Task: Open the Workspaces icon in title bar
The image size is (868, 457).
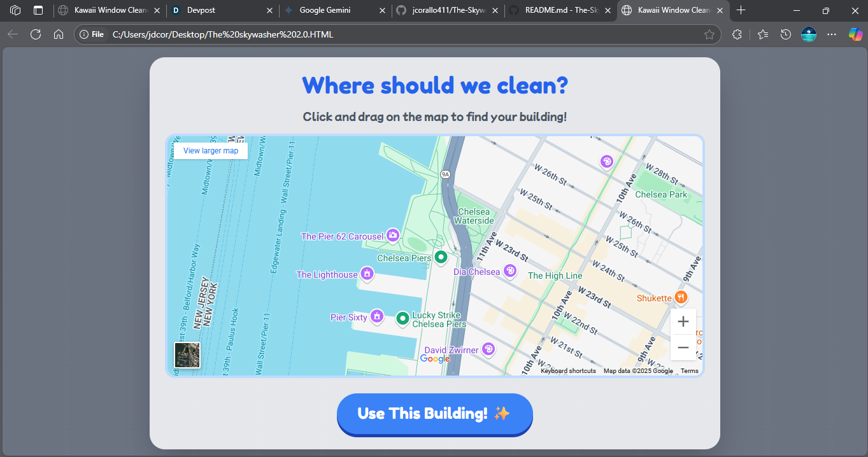Action: pos(15,10)
